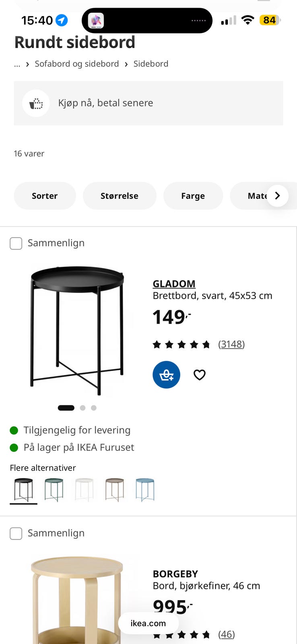Open the Sorter dropdown
Viewport: 297px width, 644px height.
pyautogui.click(x=45, y=196)
